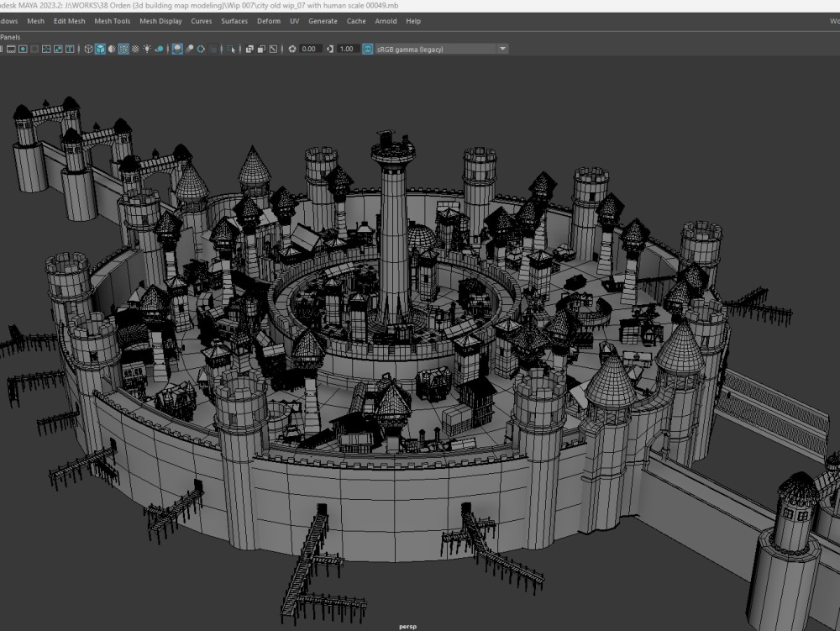Toggle viewport Shadows icon
The image size is (840, 631).
click(x=159, y=49)
